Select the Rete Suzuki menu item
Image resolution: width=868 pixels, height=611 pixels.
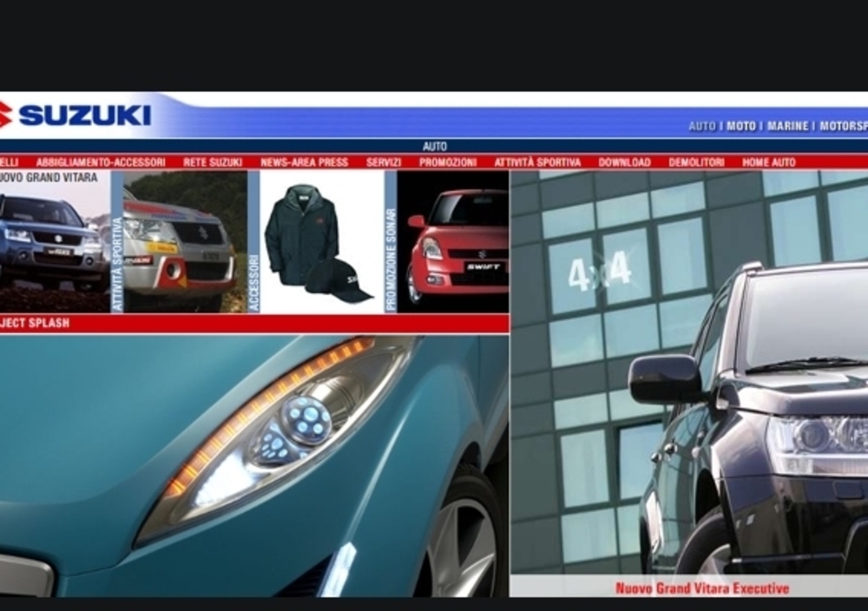(213, 162)
